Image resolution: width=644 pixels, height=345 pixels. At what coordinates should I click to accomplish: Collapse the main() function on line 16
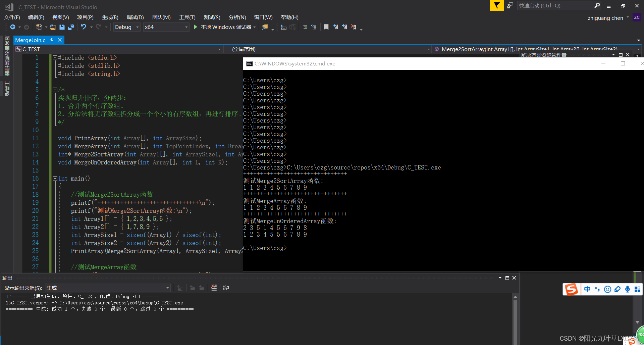pos(55,179)
